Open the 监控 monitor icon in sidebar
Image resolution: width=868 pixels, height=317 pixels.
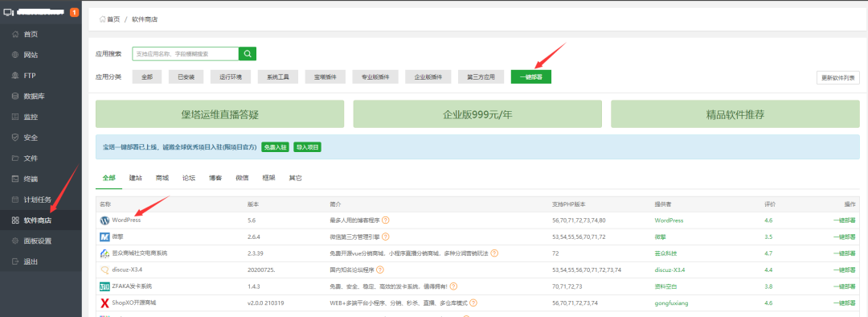pyautogui.click(x=15, y=117)
